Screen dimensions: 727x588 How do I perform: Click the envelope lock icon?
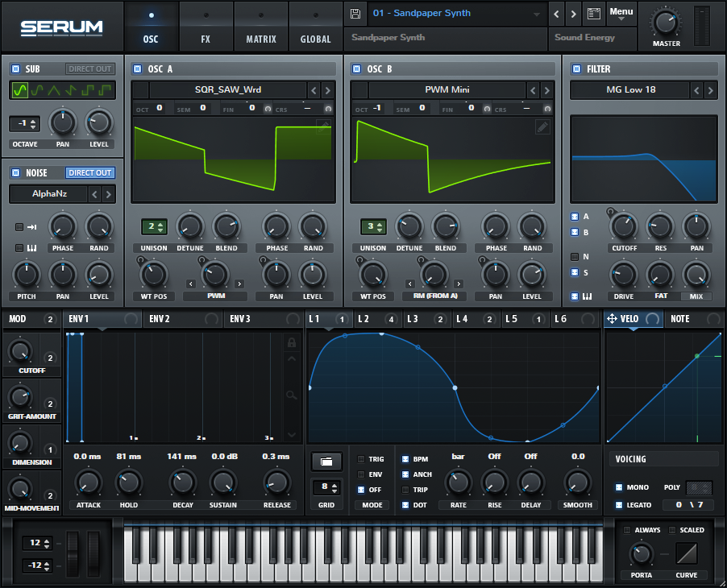[x=292, y=342]
